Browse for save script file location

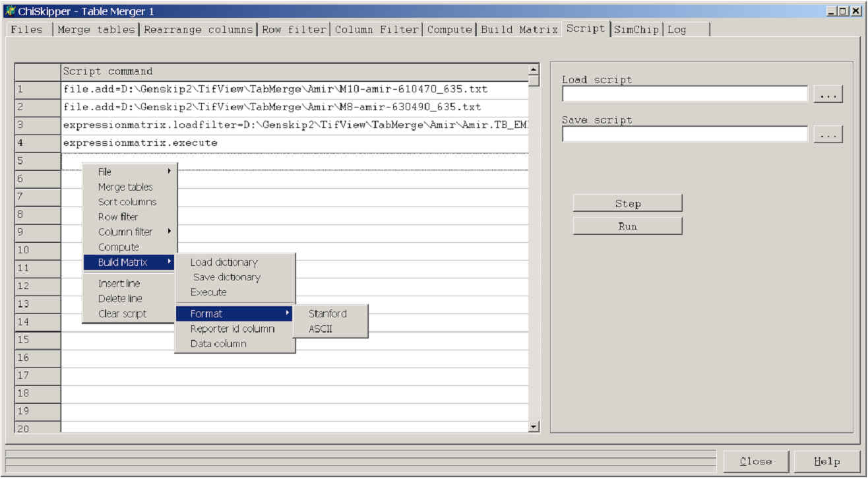828,135
